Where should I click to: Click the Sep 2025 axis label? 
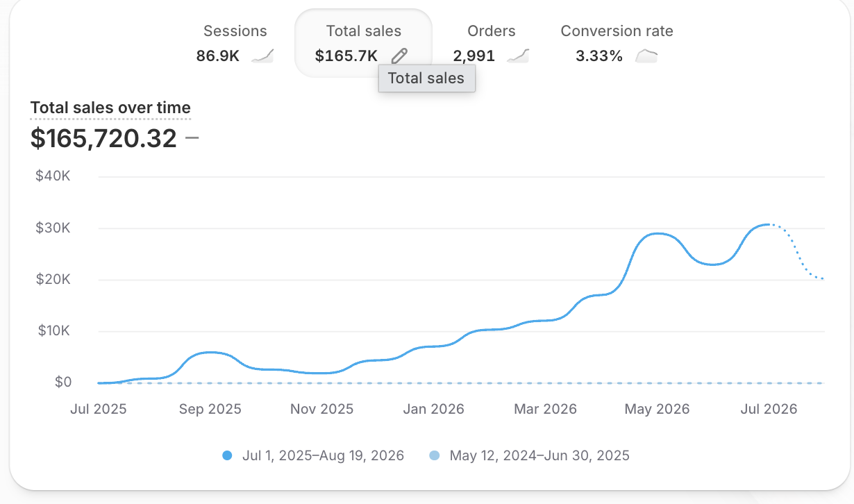(210, 409)
